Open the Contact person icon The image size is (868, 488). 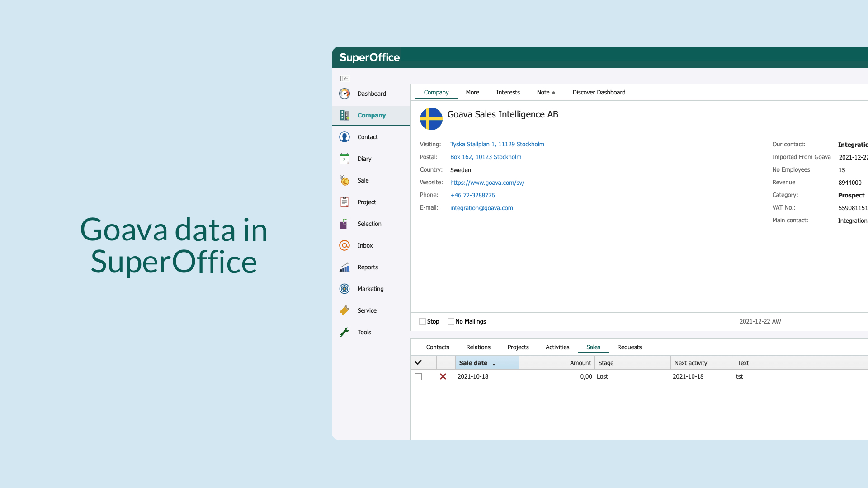[344, 137]
